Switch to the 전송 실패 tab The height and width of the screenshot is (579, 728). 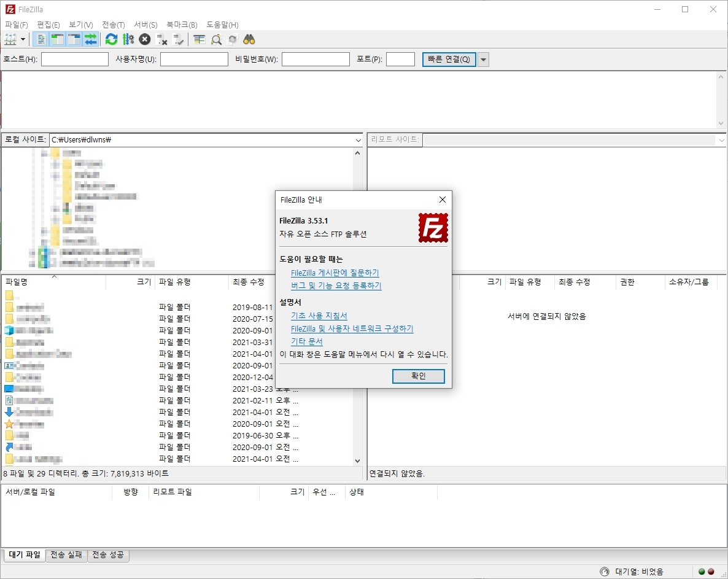[x=66, y=555]
